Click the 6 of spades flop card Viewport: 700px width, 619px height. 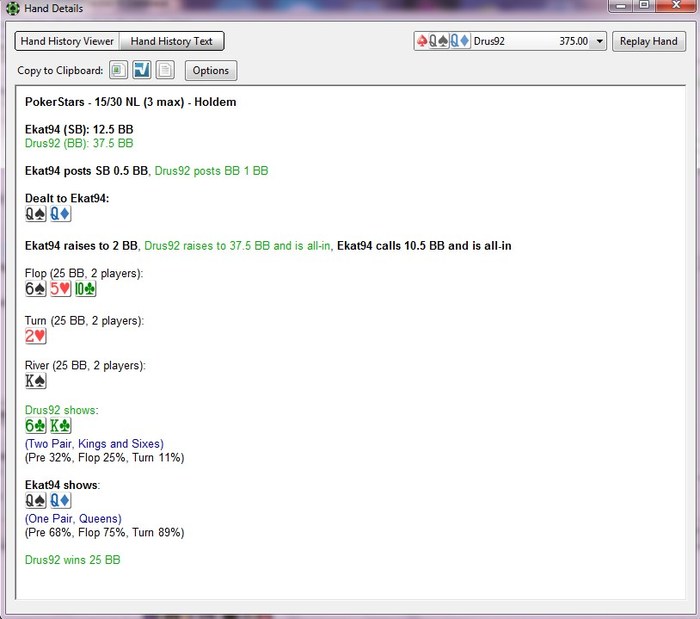pyautogui.click(x=35, y=289)
